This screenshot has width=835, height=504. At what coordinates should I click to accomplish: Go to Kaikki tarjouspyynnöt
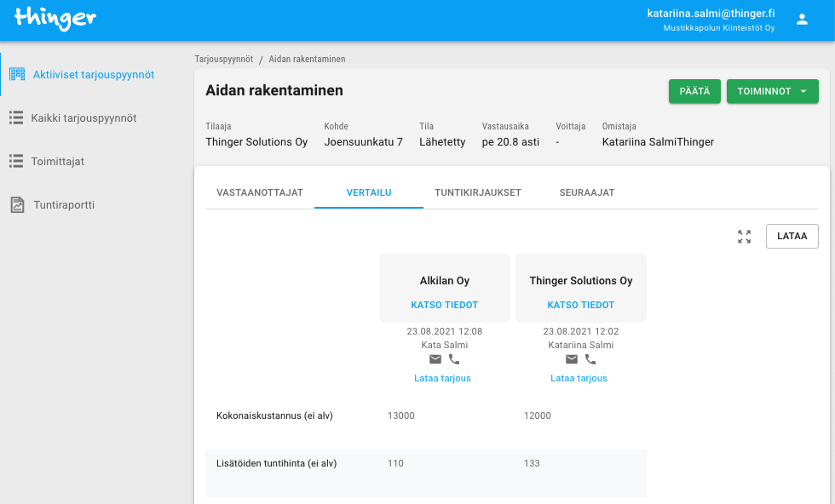(x=83, y=118)
